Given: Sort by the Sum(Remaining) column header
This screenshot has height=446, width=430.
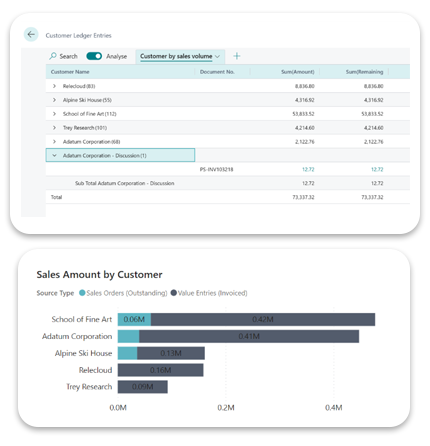Looking at the screenshot, I should coord(364,72).
